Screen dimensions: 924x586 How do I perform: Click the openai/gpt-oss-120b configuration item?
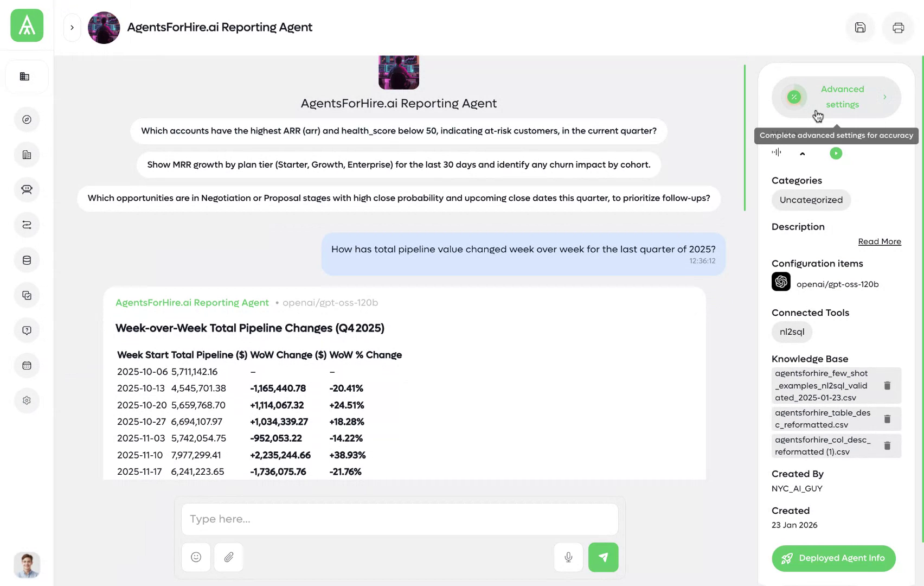[837, 284]
